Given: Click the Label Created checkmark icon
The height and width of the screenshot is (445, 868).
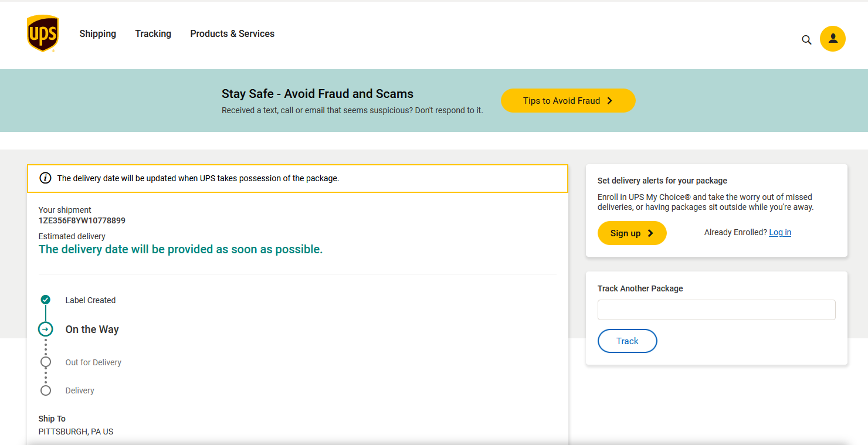Looking at the screenshot, I should (46, 300).
